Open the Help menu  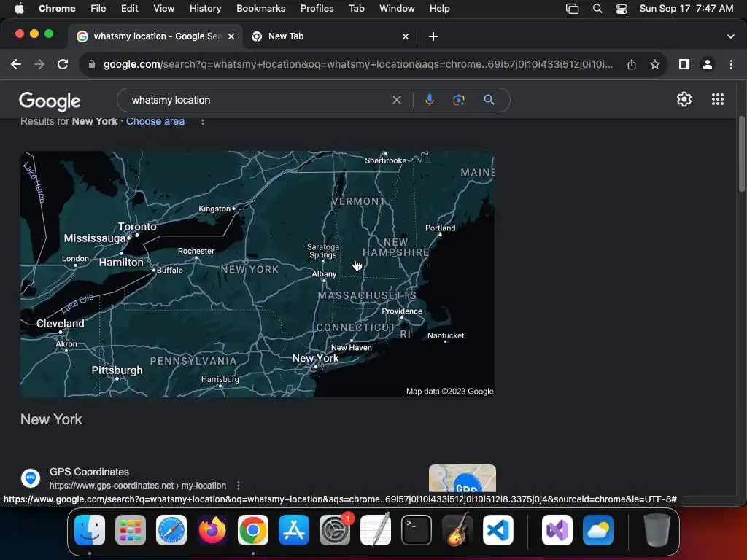[439, 8]
